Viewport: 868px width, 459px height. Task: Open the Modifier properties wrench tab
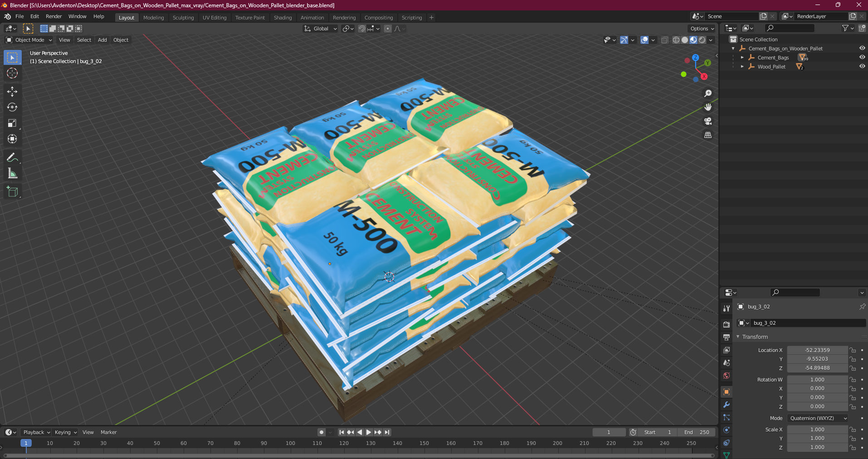tap(726, 405)
